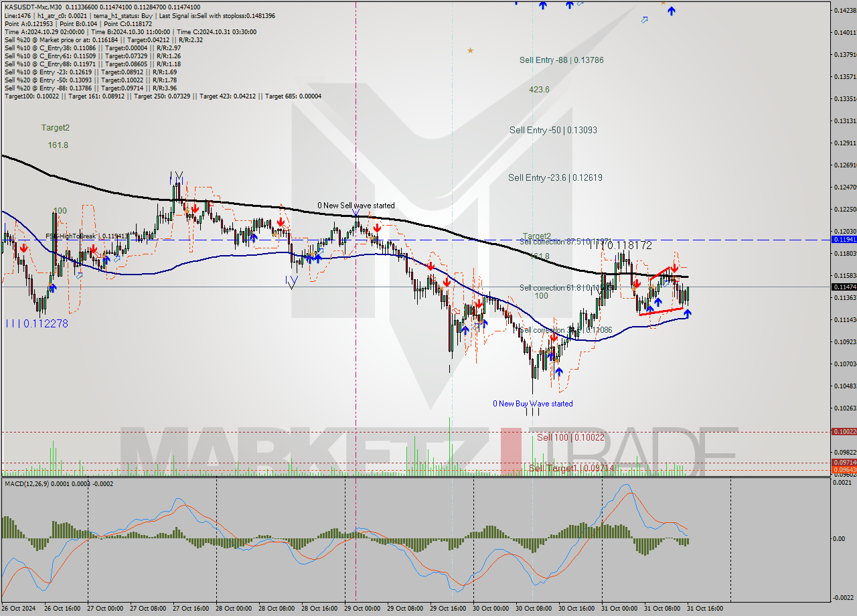Select the 'Sell 100 | 0.10022' level label
The width and height of the screenshot is (857, 616).
point(570,437)
